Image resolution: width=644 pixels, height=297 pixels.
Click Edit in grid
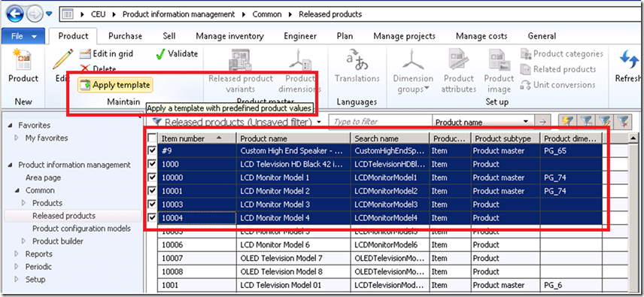coord(106,53)
